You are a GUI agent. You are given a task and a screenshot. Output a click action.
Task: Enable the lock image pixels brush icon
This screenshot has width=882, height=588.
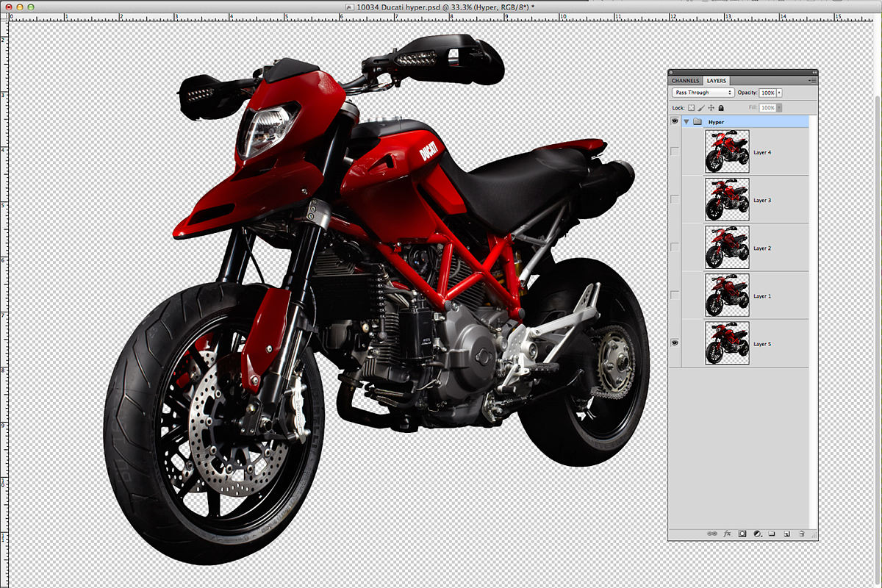point(701,107)
